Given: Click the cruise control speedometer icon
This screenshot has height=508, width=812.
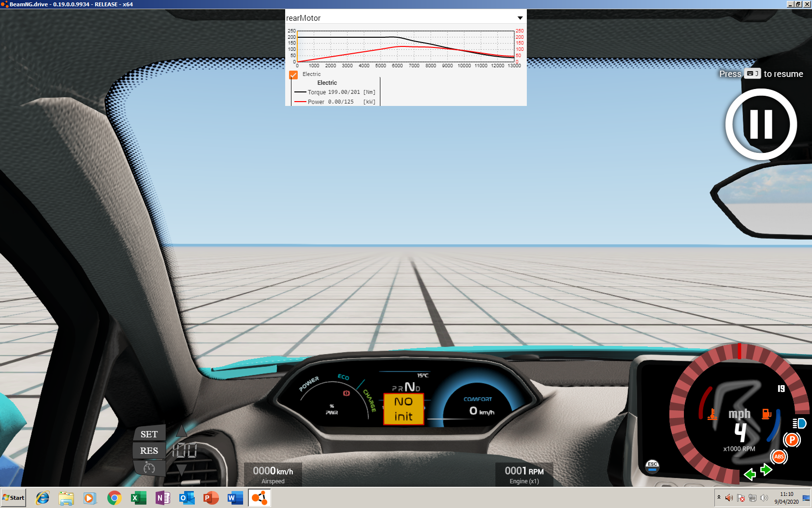Looking at the screenshot, I should [149, 468].
